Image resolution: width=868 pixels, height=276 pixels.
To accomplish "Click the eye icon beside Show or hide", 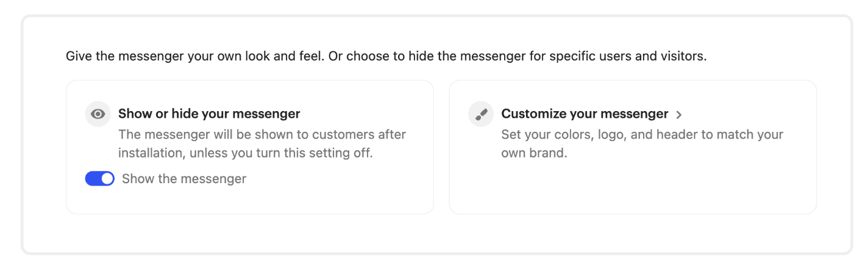I will pos(98,114).
